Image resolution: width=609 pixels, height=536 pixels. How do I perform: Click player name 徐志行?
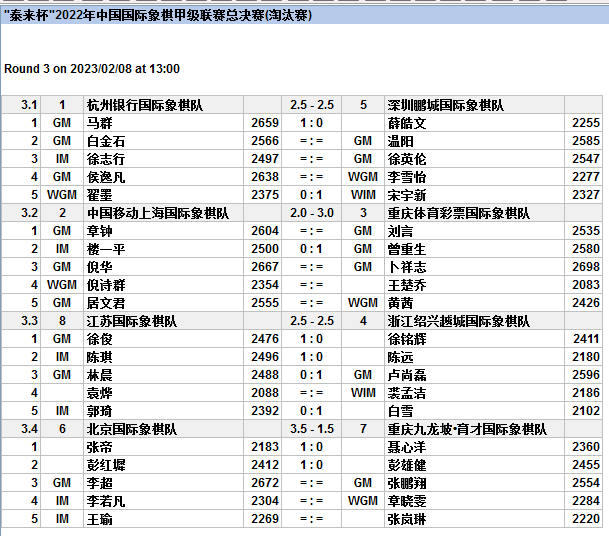point(106,159)
